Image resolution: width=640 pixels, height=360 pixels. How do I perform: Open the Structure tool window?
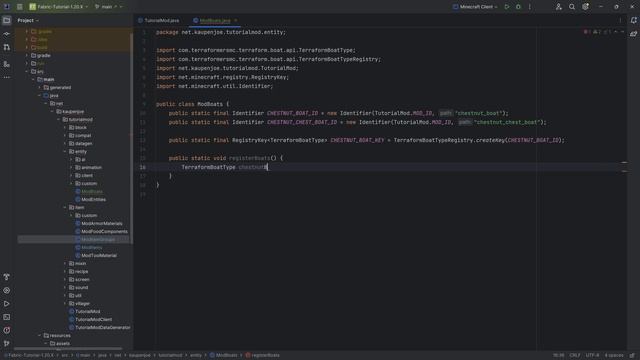(x=7, y=64)
